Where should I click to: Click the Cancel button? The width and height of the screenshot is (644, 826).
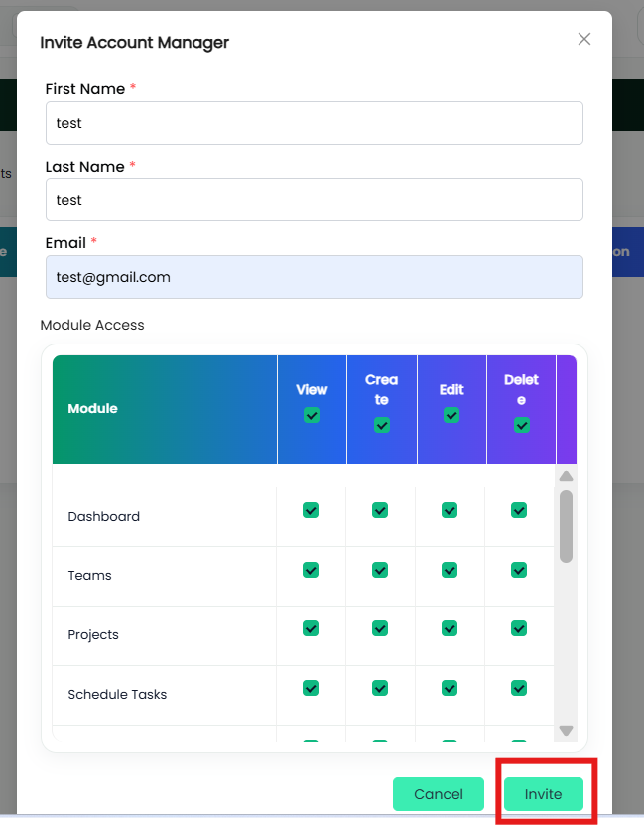439,794
